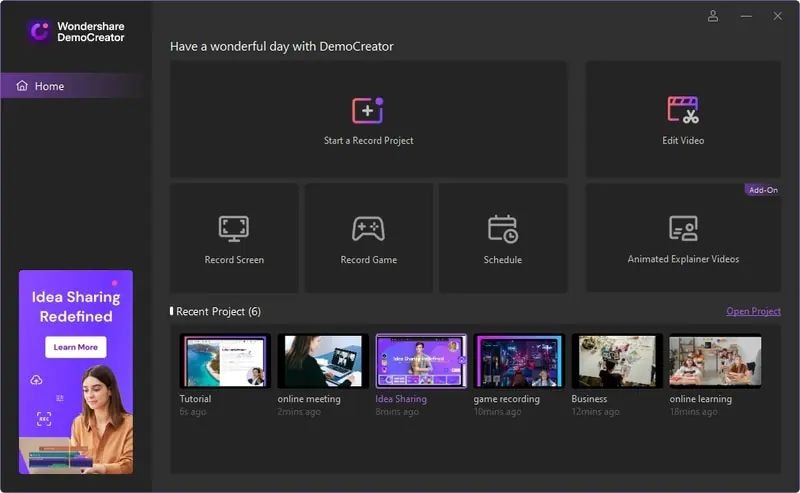800x493 pixels.
Task: Click the 'Recent Project (6)' heading
Action: [x=218, y=311]
